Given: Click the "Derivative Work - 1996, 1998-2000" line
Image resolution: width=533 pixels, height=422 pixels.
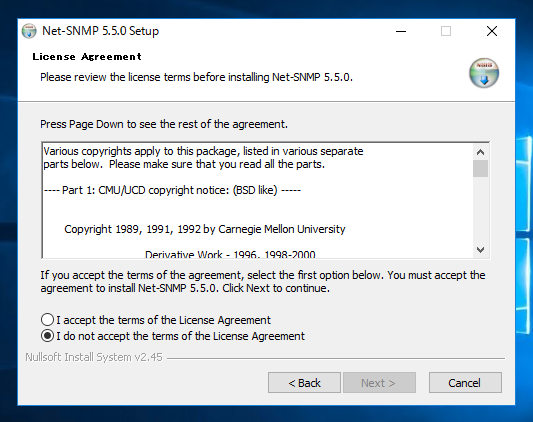Looking at the screenshot, I should 230,254.
